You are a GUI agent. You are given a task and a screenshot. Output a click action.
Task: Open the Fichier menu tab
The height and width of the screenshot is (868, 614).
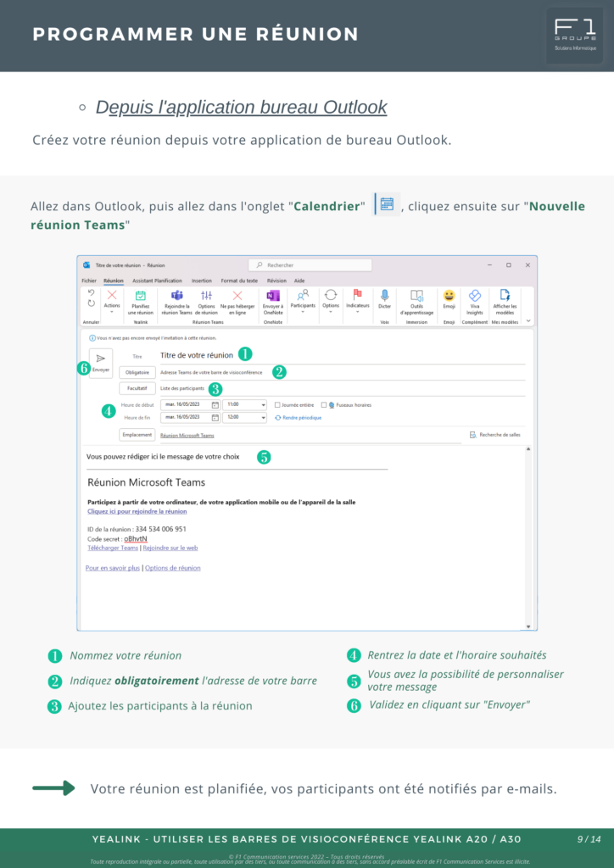[x=89, y=281]
